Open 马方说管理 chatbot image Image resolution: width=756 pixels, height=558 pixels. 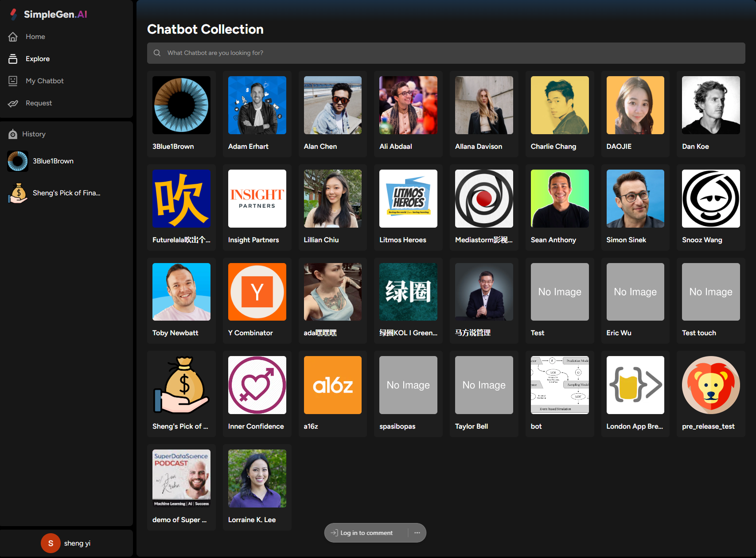pyautogui.click(x=484, y=292)
